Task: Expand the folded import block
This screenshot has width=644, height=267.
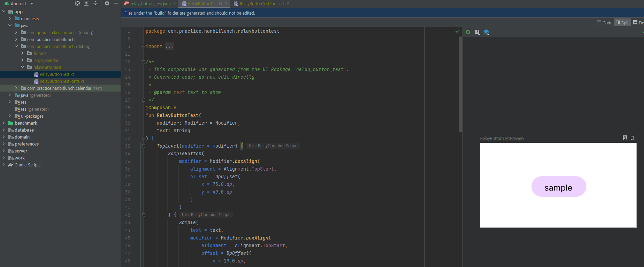Action: tap(144, 46)
